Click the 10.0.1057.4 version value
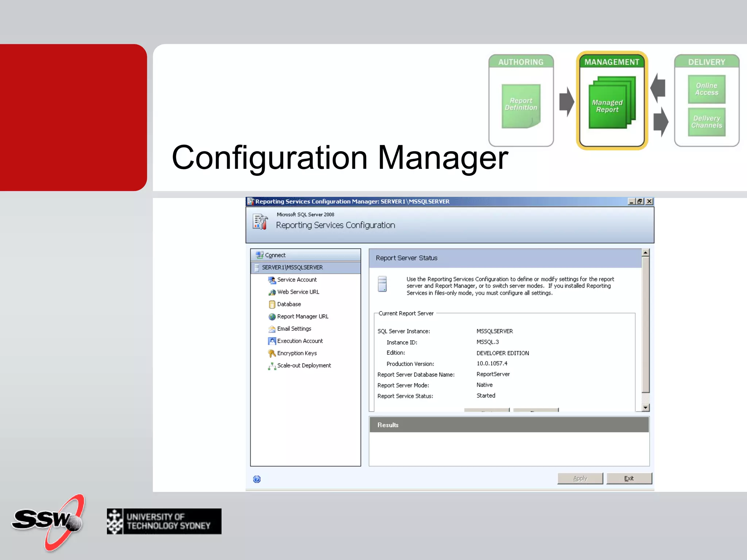747x560 pixels. coord(492,363)
